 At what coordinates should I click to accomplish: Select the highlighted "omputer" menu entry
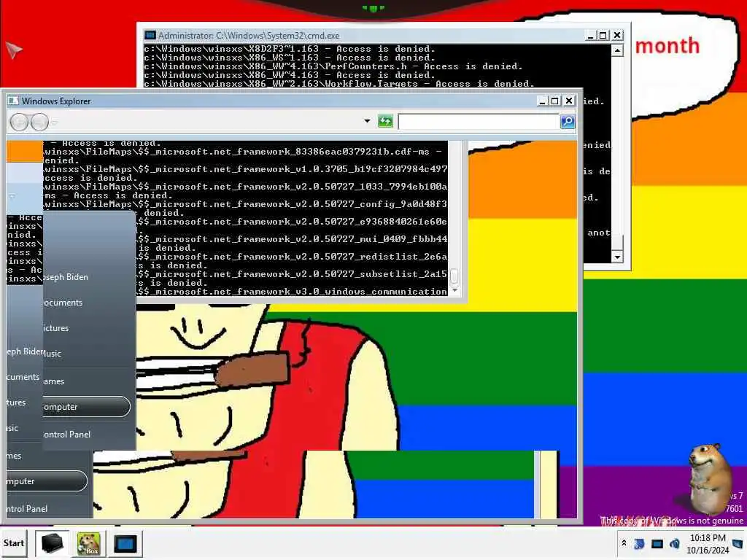point(86,407)
